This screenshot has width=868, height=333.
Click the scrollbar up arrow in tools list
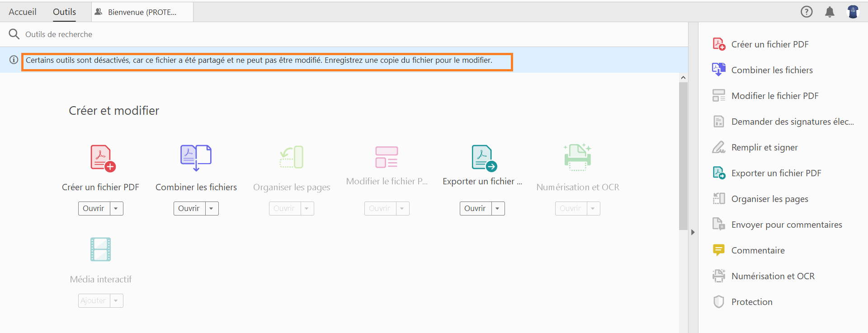[683, 78]
